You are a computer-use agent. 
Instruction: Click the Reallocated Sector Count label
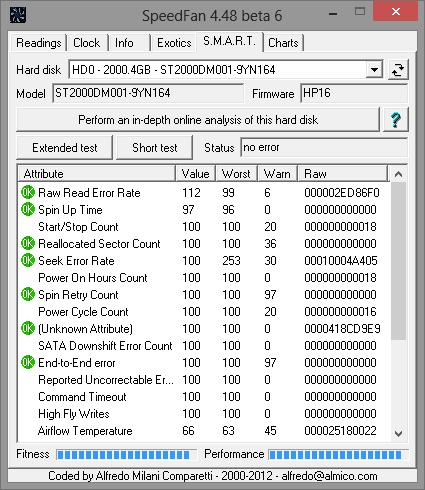(x=99, y=244)
